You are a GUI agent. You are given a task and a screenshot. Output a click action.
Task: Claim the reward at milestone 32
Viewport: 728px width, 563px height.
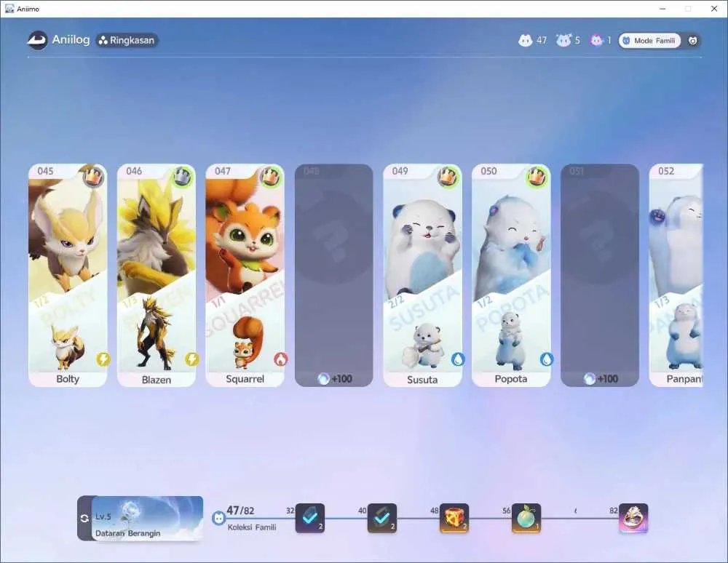click(309, 518)
